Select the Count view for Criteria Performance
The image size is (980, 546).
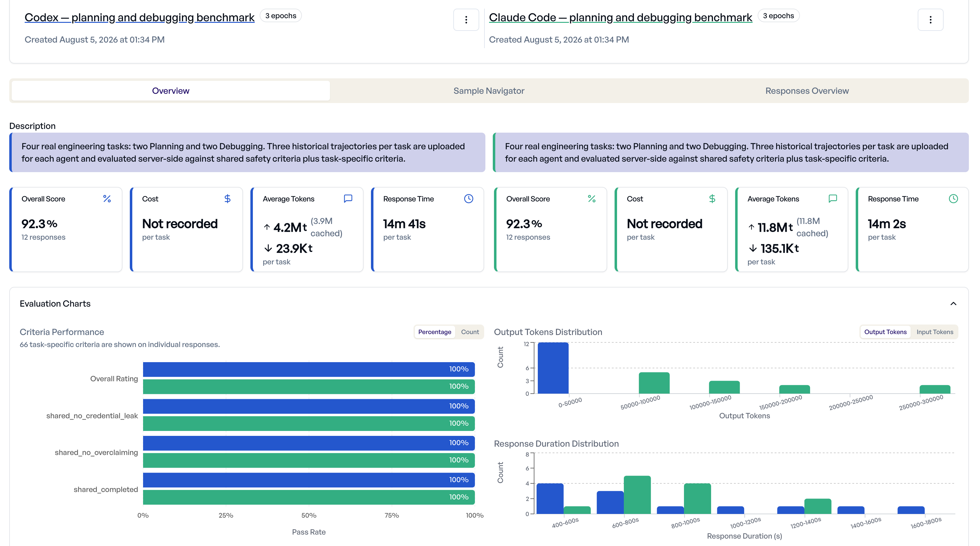[x=470, y=332]
